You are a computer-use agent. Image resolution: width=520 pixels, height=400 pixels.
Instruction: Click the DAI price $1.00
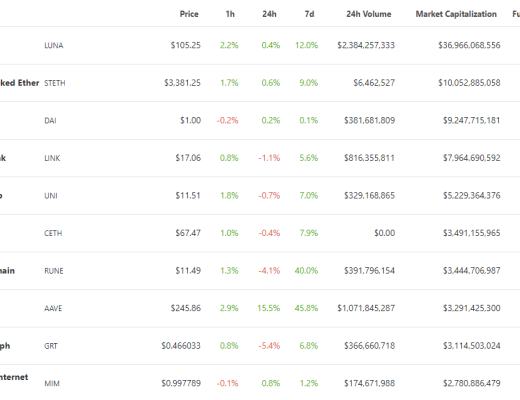click(x=190, y=120)
